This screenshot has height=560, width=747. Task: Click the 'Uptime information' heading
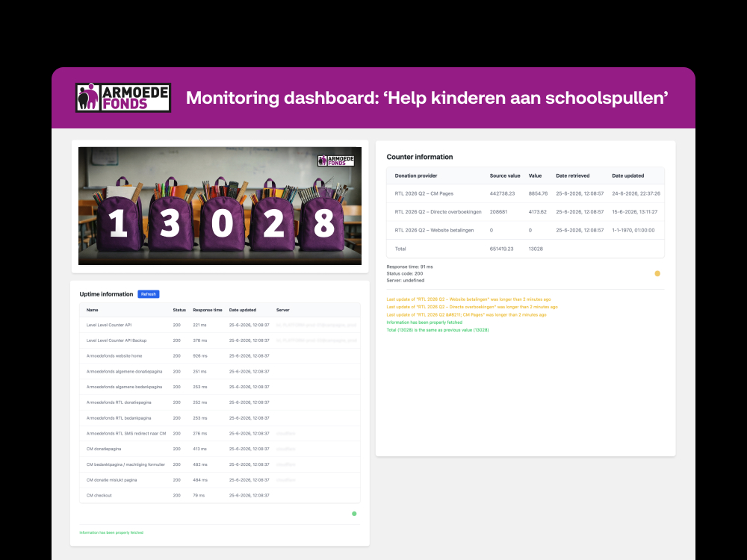[x=106, y=294]
